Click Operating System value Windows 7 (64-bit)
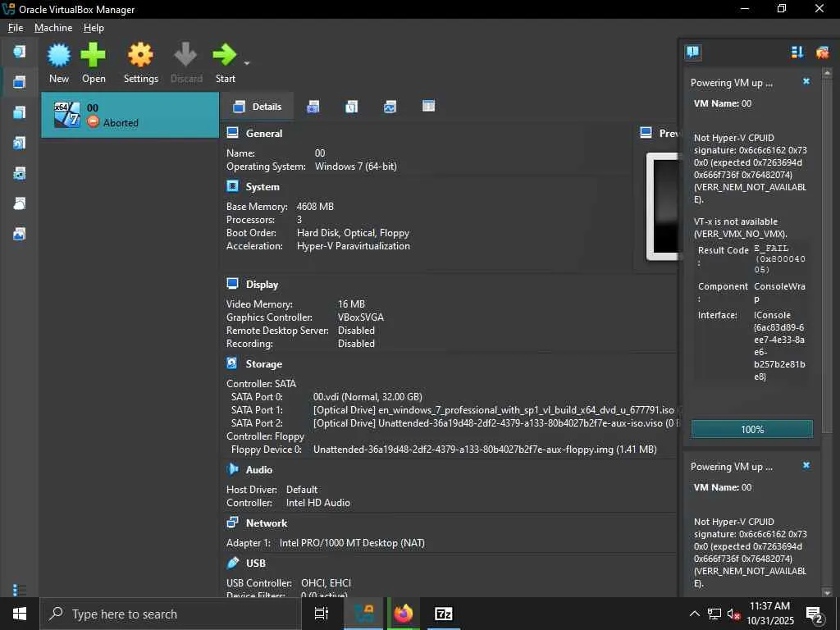 point(356,167)
